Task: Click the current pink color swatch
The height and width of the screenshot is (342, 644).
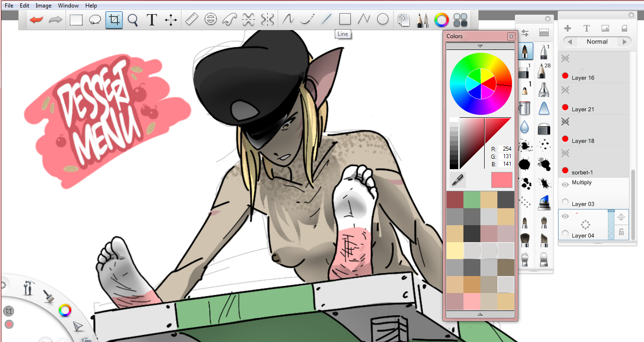Action: click(x=502, y=180)
